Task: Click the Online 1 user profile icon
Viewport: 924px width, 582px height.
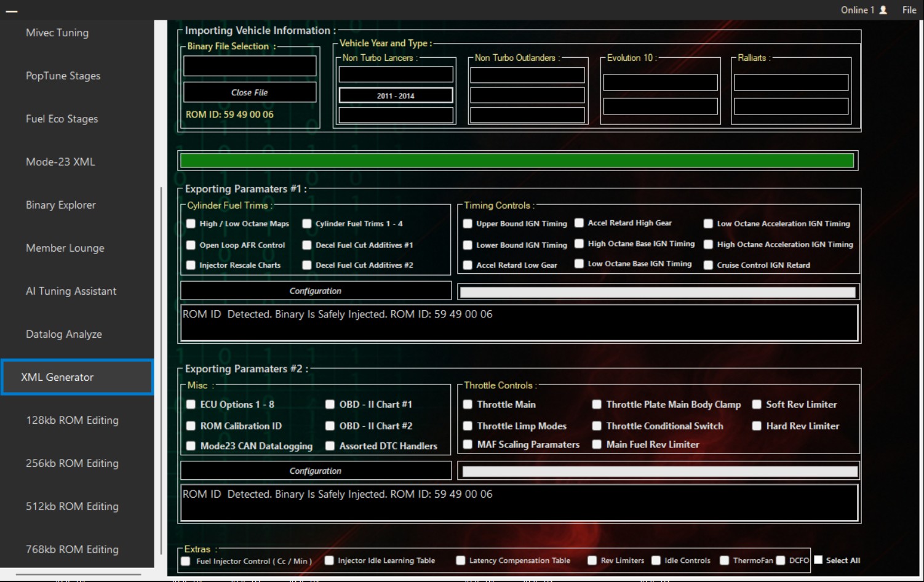Action: click(x=884, y=10)
